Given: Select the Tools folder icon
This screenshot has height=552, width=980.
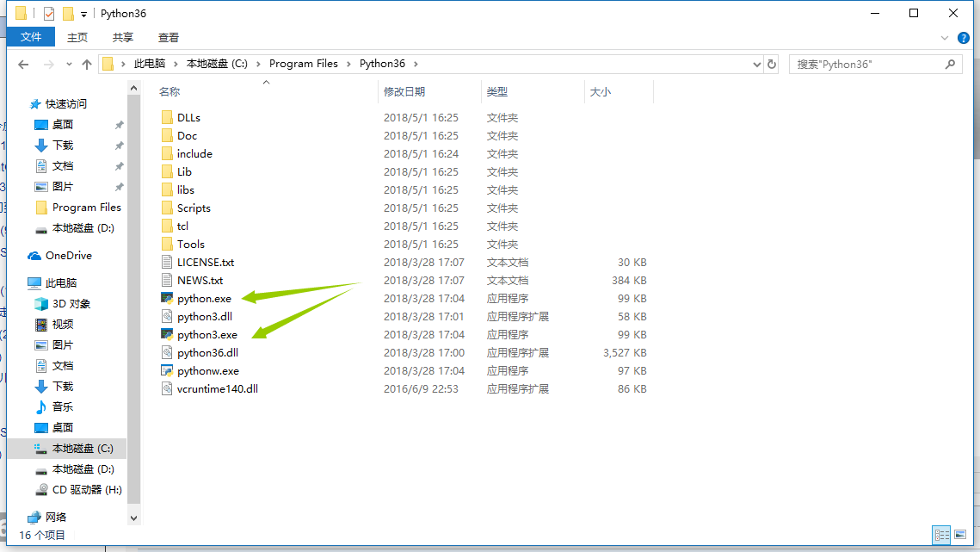Looking at the screenshot, I should pyautogui.click(x=167, y=244).
